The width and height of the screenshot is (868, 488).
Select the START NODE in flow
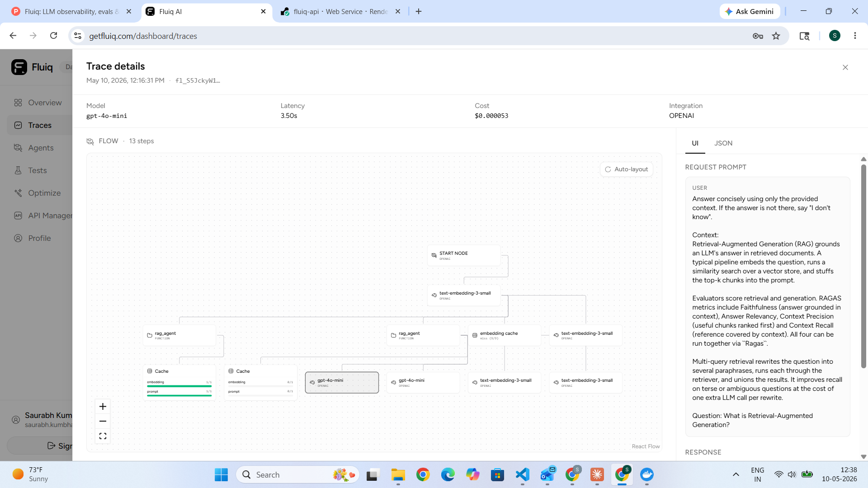click(x=464, y=255)
